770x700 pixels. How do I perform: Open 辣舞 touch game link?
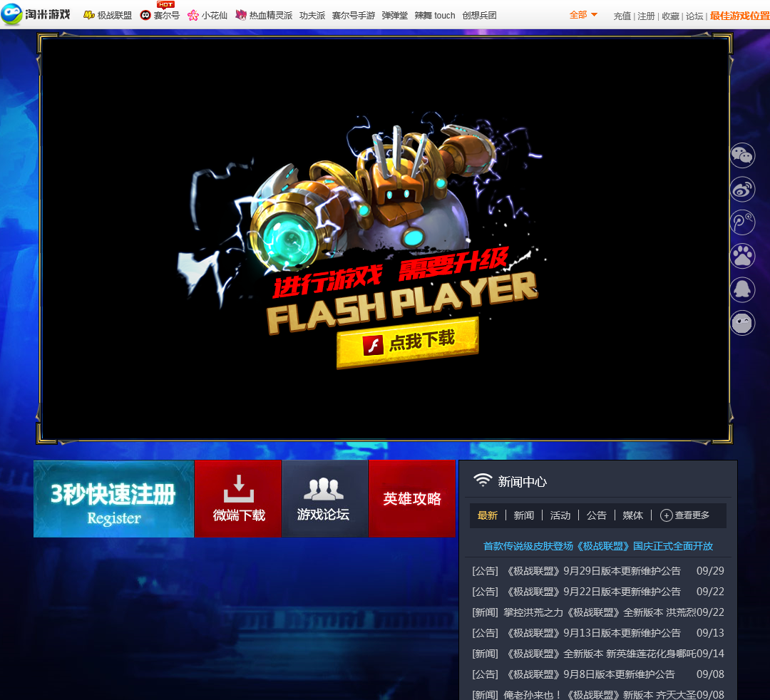tap(435, 16)
